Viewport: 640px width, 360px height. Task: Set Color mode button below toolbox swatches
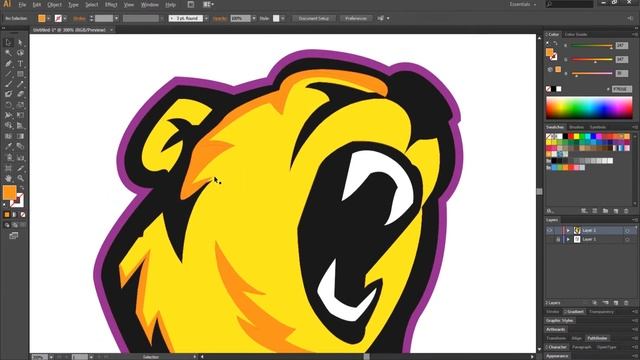click(x=7, y=215)
